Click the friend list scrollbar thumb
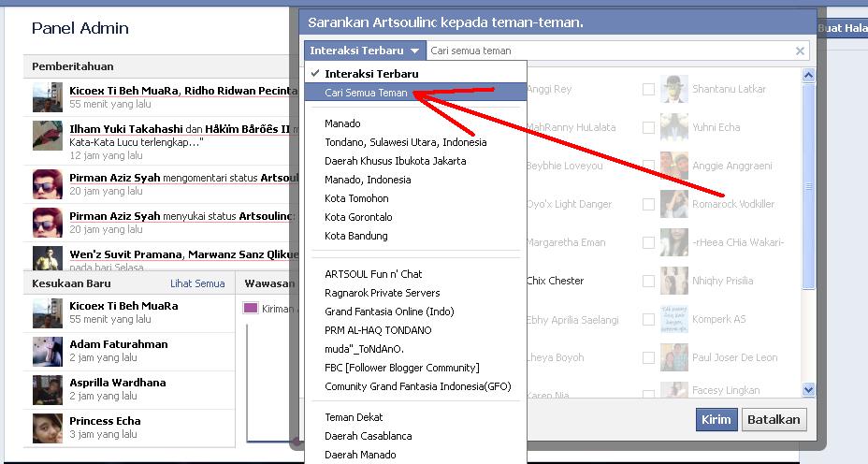The image size is (868, 464). [808, 186]
